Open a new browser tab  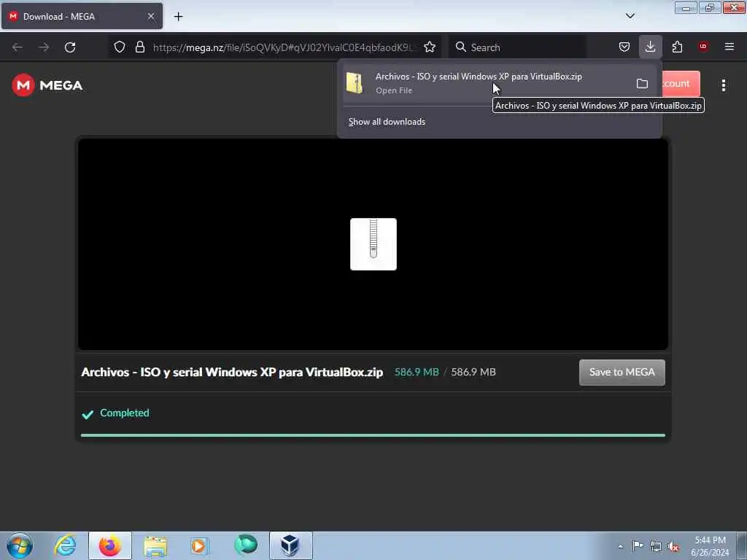click(178, 17)
